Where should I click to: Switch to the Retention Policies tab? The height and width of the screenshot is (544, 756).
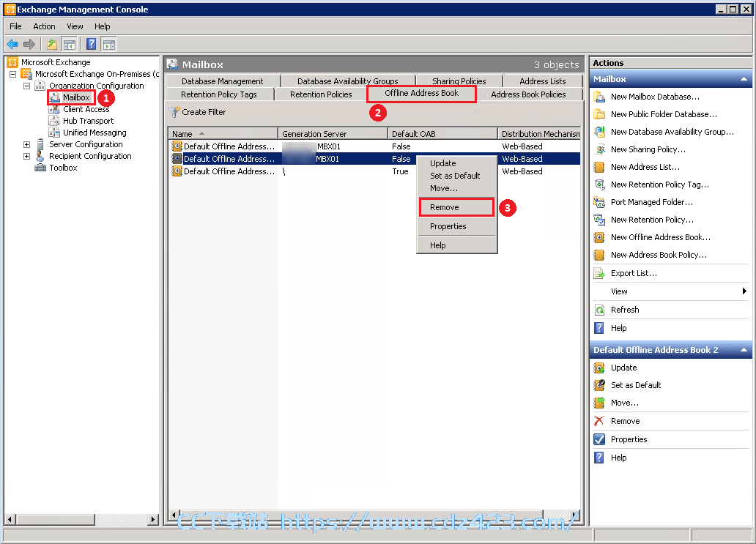(x=321, y=94)
